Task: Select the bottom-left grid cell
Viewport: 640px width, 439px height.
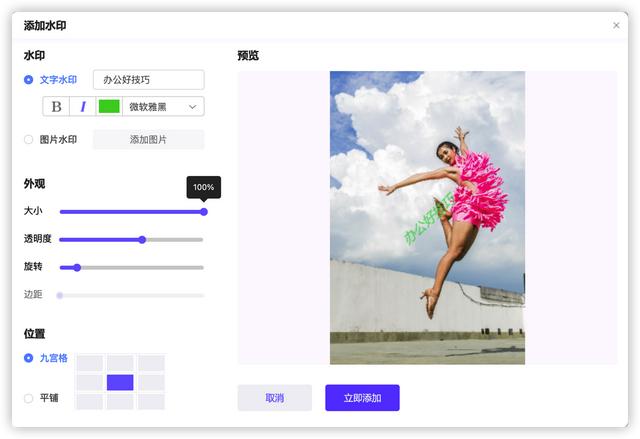Action: point(90,401)
